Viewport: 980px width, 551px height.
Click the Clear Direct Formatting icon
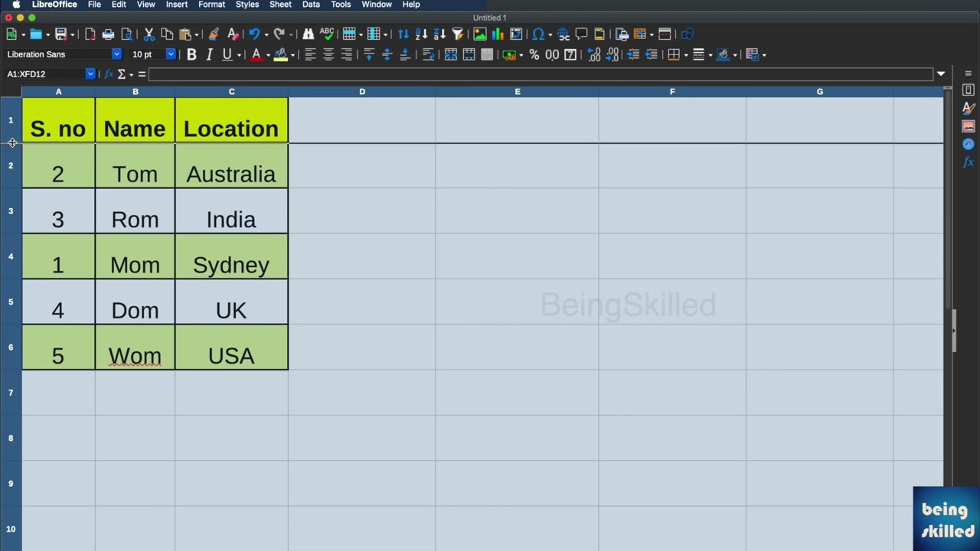(233, 34)
